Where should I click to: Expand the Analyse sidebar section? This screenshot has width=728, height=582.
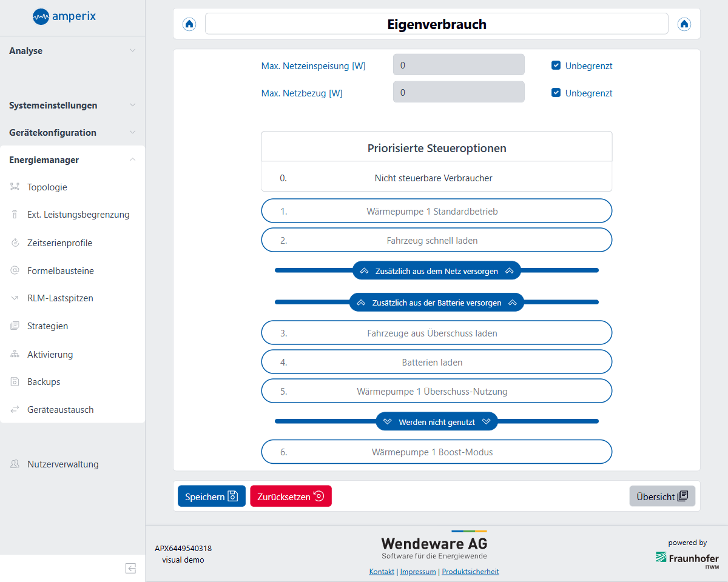pyautogui.click(x=73, y=51)
